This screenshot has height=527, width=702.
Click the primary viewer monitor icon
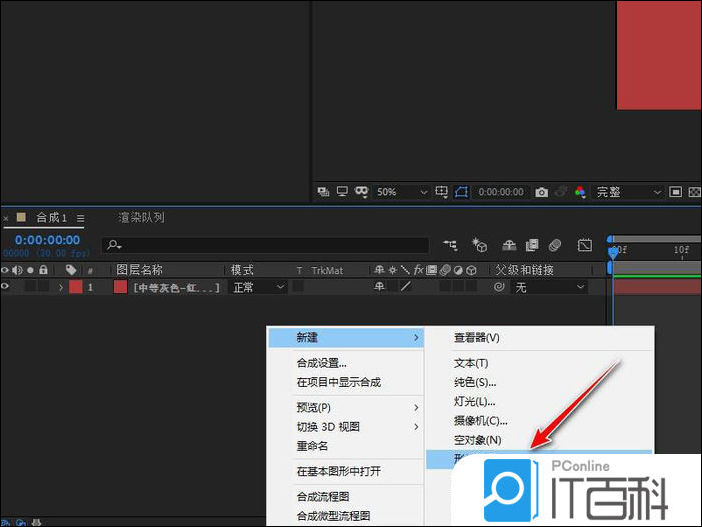click(x=342, y=192)
